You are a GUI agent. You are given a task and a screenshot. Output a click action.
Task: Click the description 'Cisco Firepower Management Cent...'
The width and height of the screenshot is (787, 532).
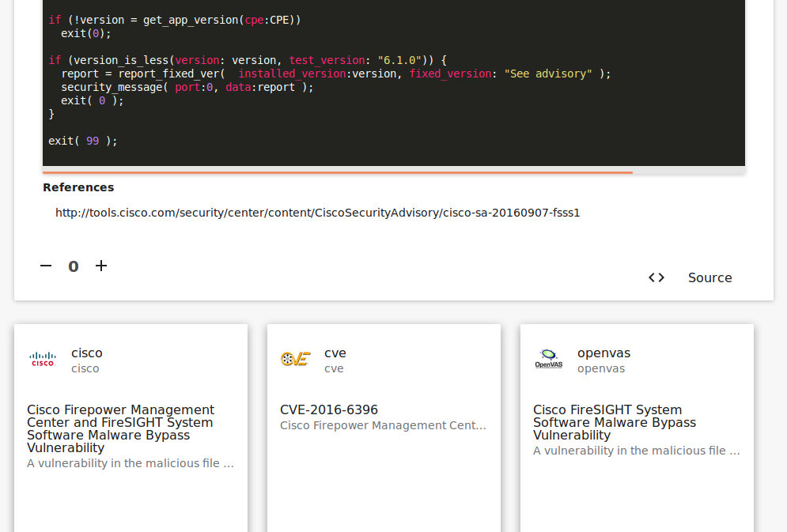point(383,425)
